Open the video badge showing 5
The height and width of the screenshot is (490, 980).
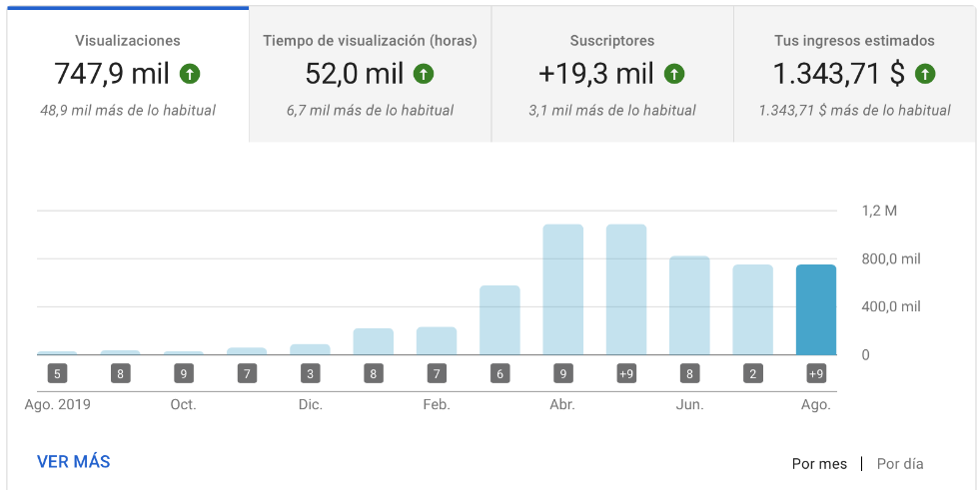coord(57,374)
